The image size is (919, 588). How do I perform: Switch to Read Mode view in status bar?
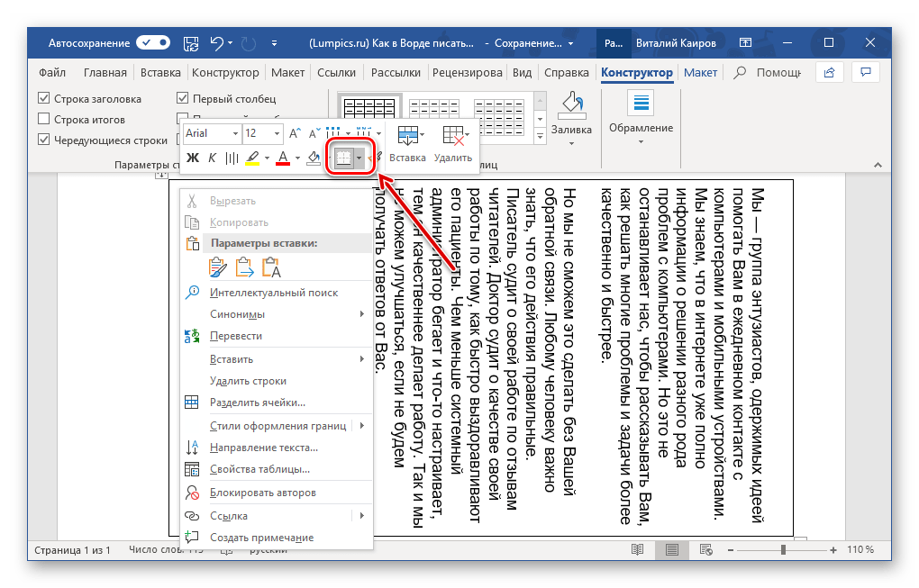coord(638,549)
